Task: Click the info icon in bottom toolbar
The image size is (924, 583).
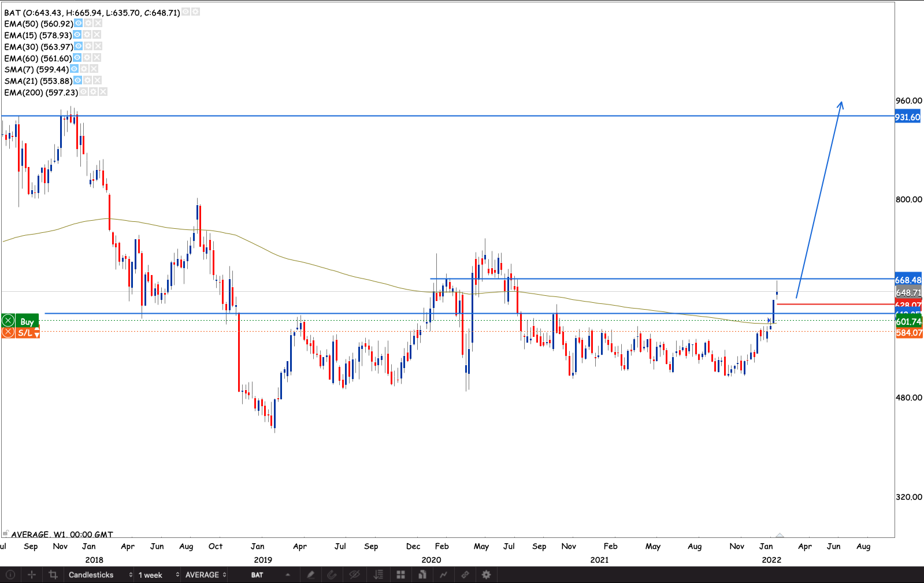Action: (10, 574)
